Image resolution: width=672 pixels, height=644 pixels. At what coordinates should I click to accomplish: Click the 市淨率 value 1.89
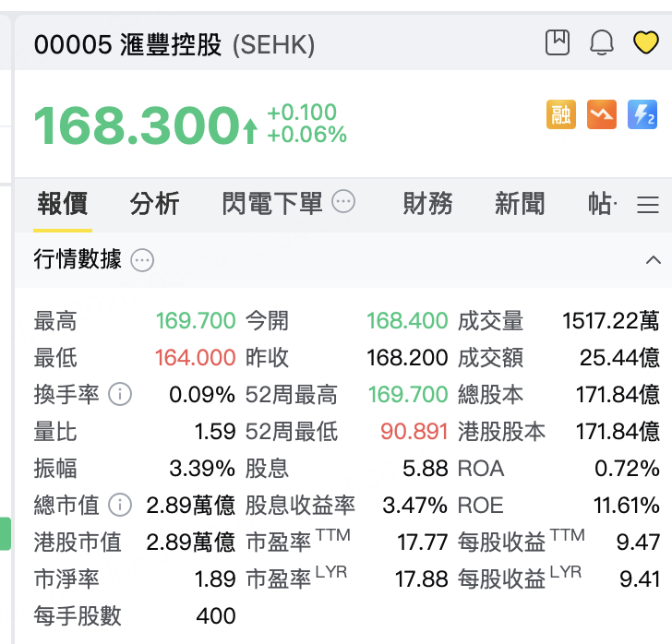(x=215, y=578)
